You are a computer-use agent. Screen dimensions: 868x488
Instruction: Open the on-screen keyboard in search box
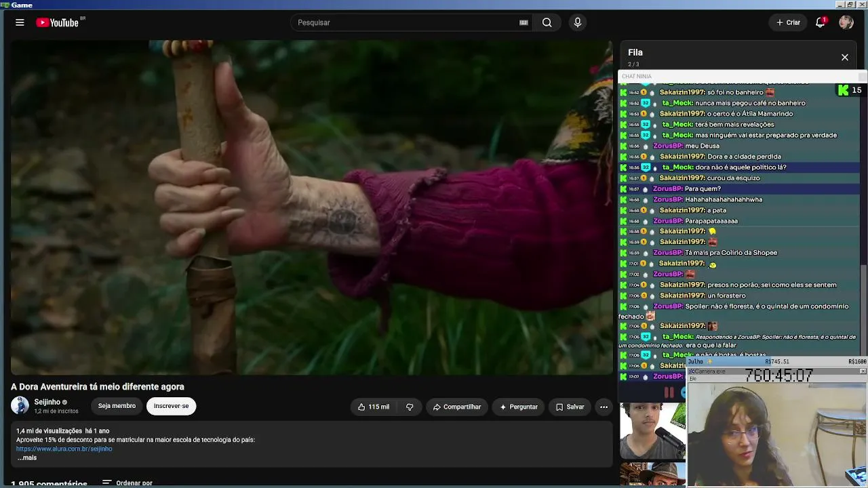point(524,22)
